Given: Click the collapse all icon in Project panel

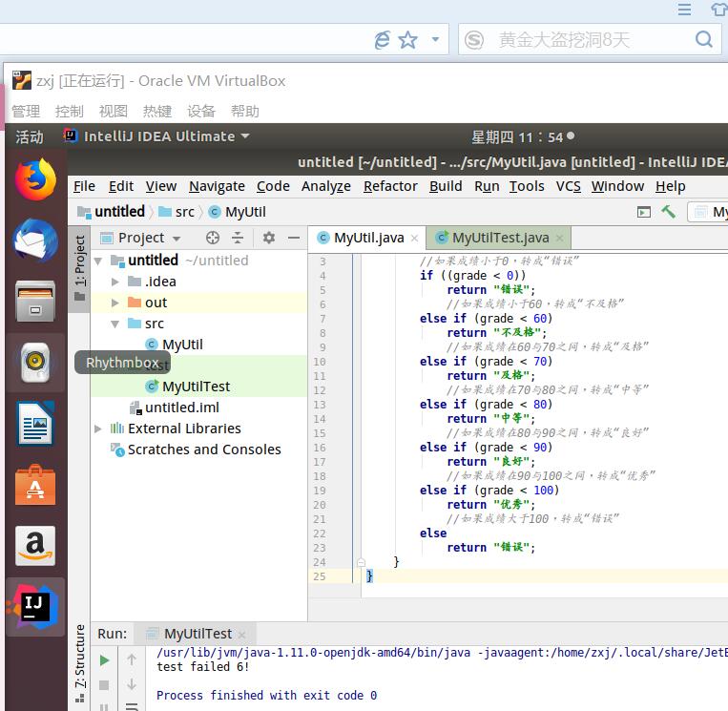Looking at the screenshot, I should click(x=238, y=238).
